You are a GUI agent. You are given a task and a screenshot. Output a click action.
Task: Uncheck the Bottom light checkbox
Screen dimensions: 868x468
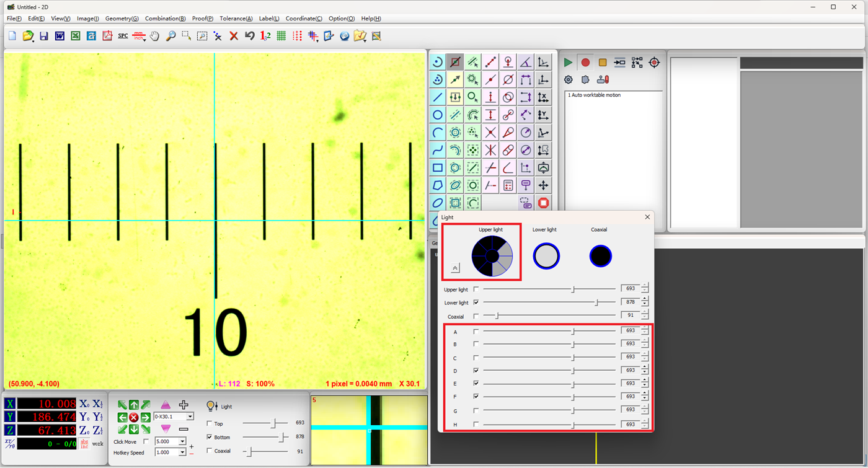click(x=209, y=437)
